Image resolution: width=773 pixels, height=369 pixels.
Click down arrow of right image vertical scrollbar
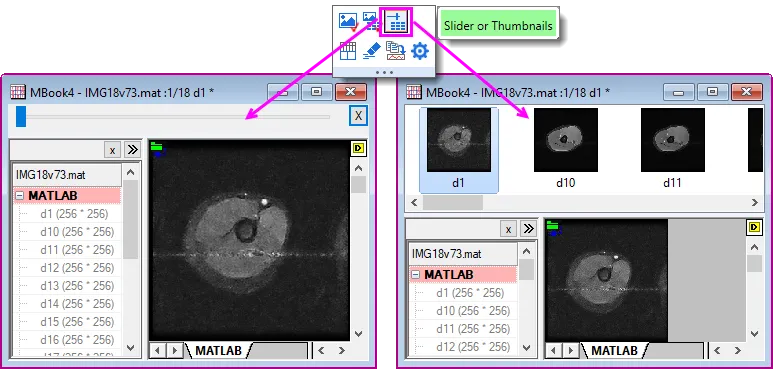[754, 334]
